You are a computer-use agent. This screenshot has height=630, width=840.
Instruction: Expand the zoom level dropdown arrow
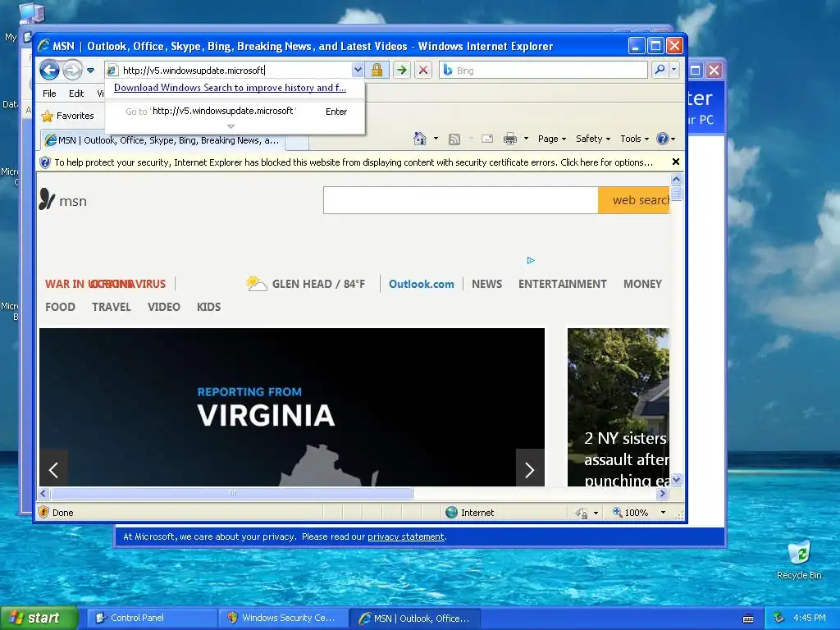point(663,513)
